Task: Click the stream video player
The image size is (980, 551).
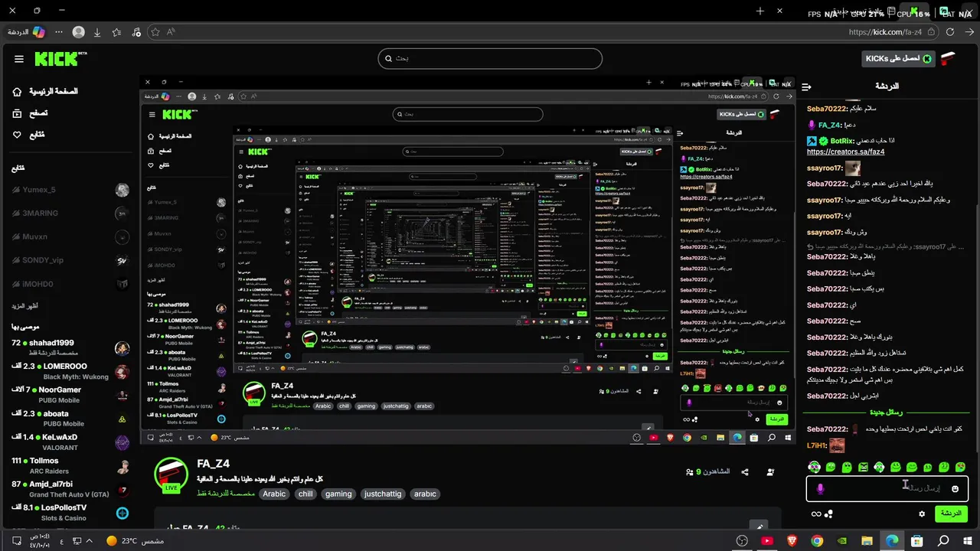Action: [x=468, y=260]
